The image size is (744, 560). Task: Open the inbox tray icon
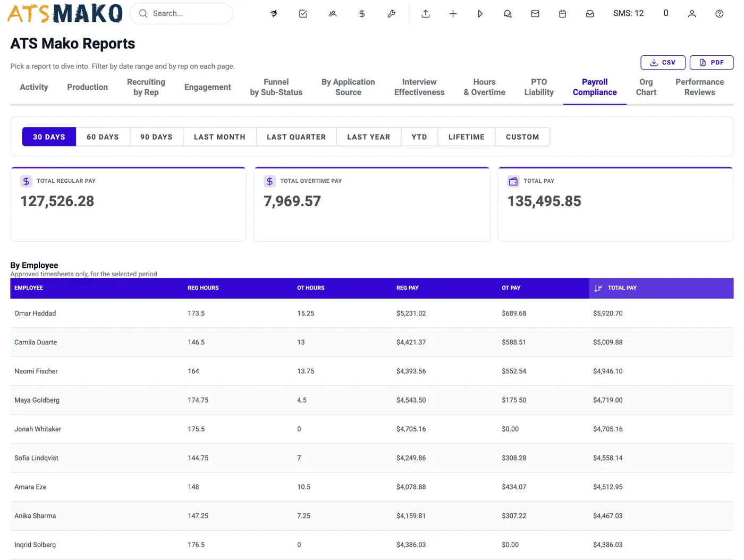[x=590, y=14]
